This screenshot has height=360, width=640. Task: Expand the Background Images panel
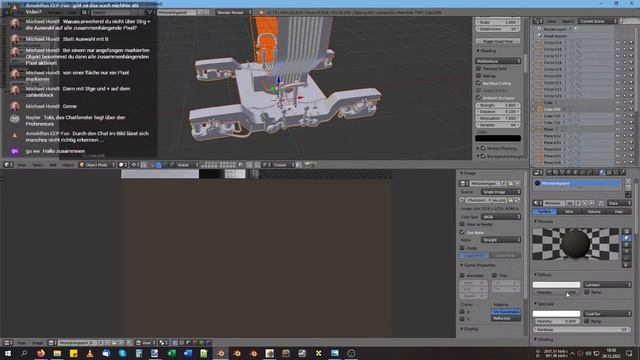coord(478,156)
